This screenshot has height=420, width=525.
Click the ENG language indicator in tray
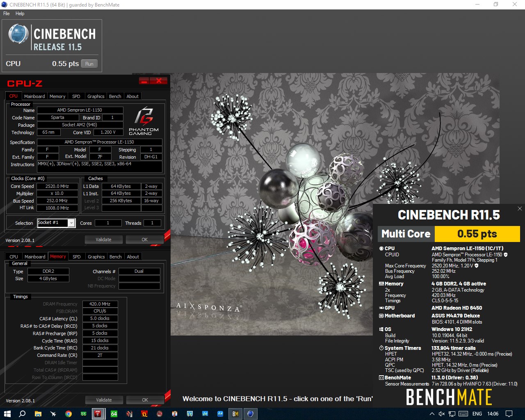tap(477, 414)
